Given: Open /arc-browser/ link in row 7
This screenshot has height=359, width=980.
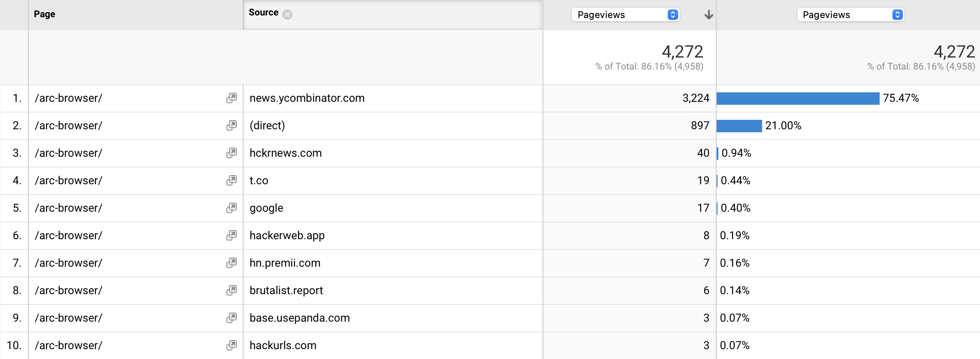Looking at the screenshot, I should tap(69, 263).
